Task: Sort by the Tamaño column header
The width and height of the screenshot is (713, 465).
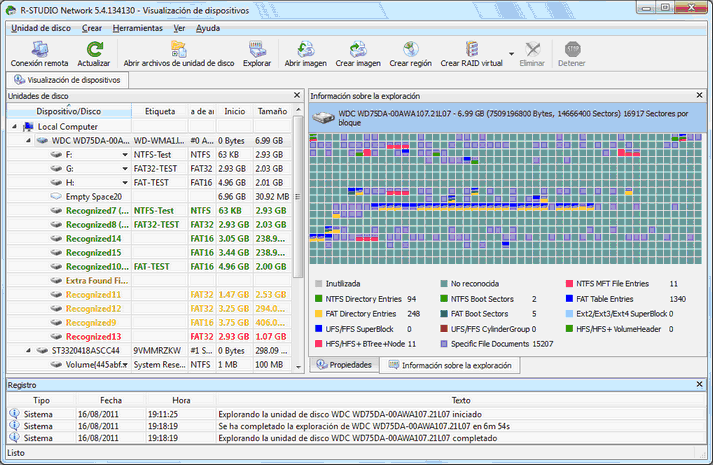Action: click(x=272, y=111)
